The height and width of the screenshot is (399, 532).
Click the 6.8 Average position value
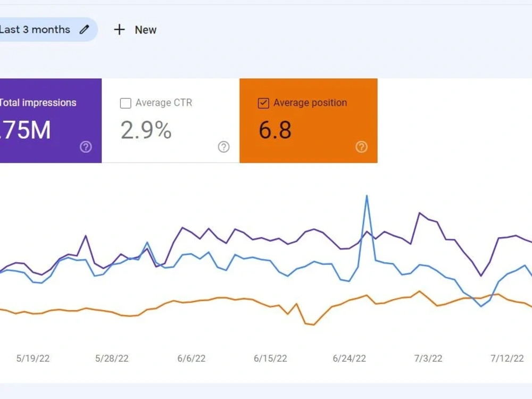tap(275, 130)
